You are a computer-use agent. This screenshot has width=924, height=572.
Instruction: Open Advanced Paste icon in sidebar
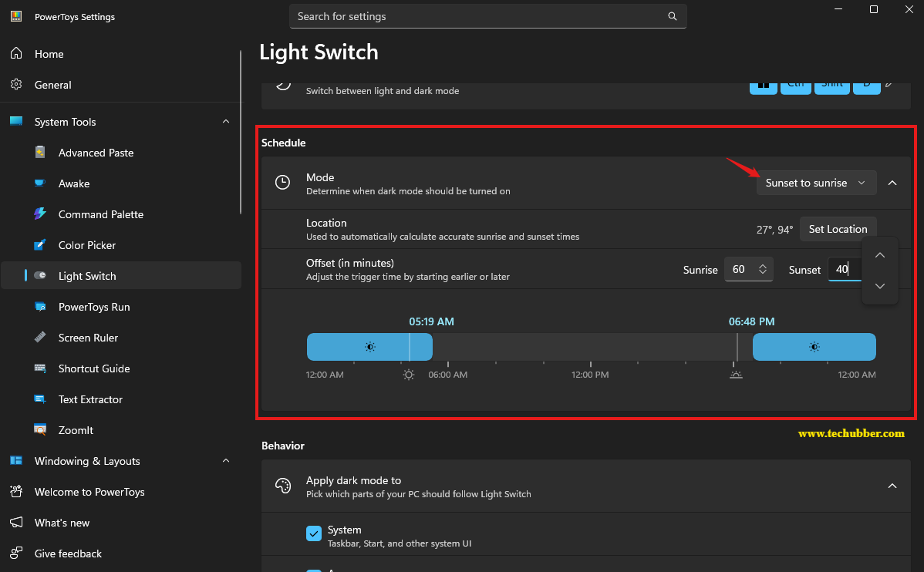click(40, 153)
